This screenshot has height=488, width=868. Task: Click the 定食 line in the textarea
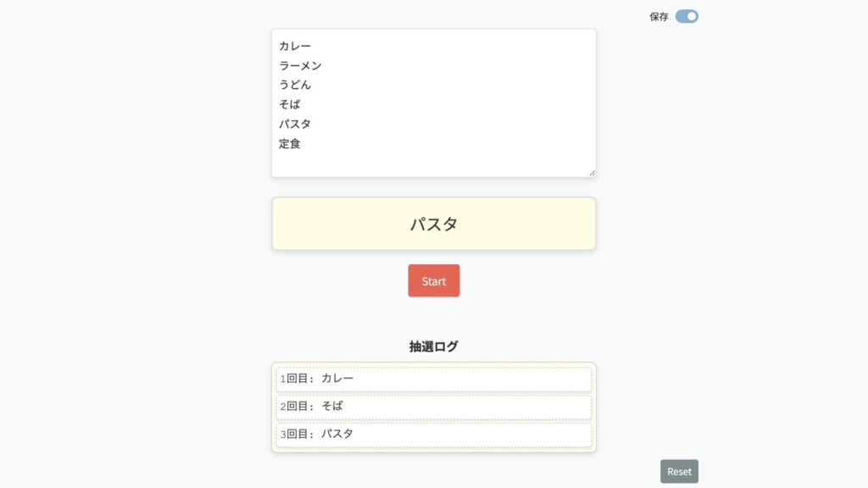pyautogui.click(x=290, y=144)
